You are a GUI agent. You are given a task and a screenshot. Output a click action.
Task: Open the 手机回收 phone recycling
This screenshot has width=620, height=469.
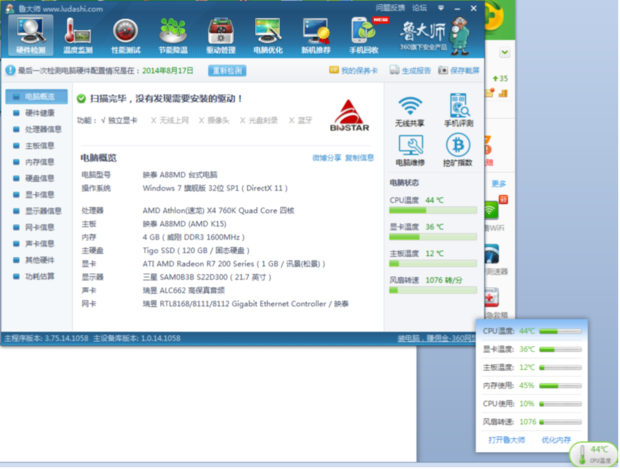tap(364, 36)
